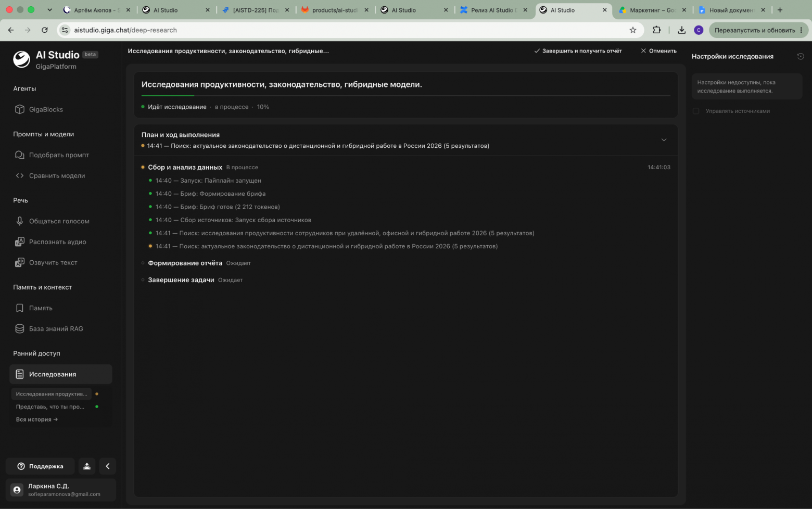The width and height of the screenshot is (812, 509).
Task: Open Представь, что ты про... history item
Action: pos(50,407)
